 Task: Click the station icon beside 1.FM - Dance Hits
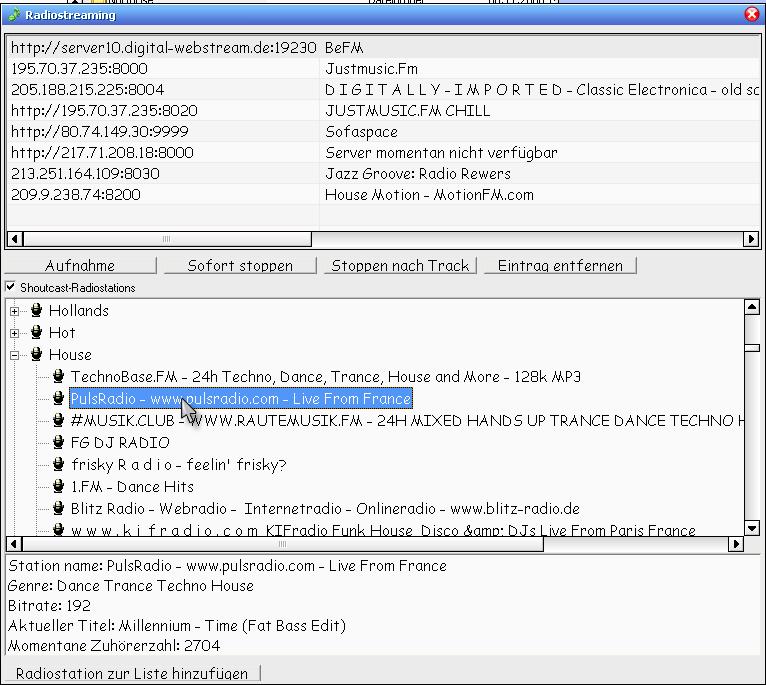tap(59, 487)
